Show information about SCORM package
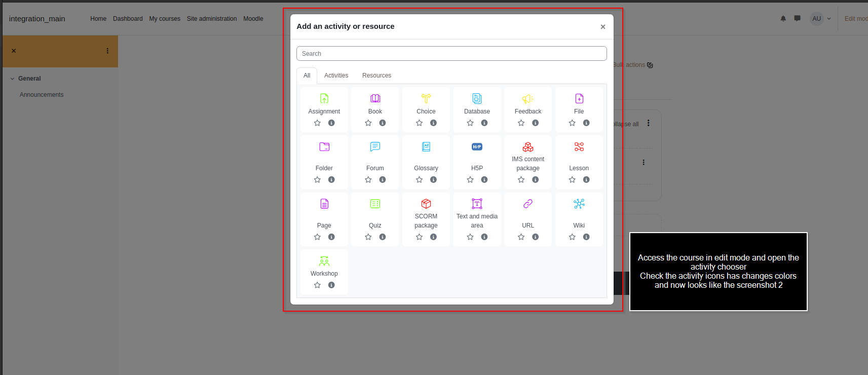The image size is (868, 375). [433, 237]
